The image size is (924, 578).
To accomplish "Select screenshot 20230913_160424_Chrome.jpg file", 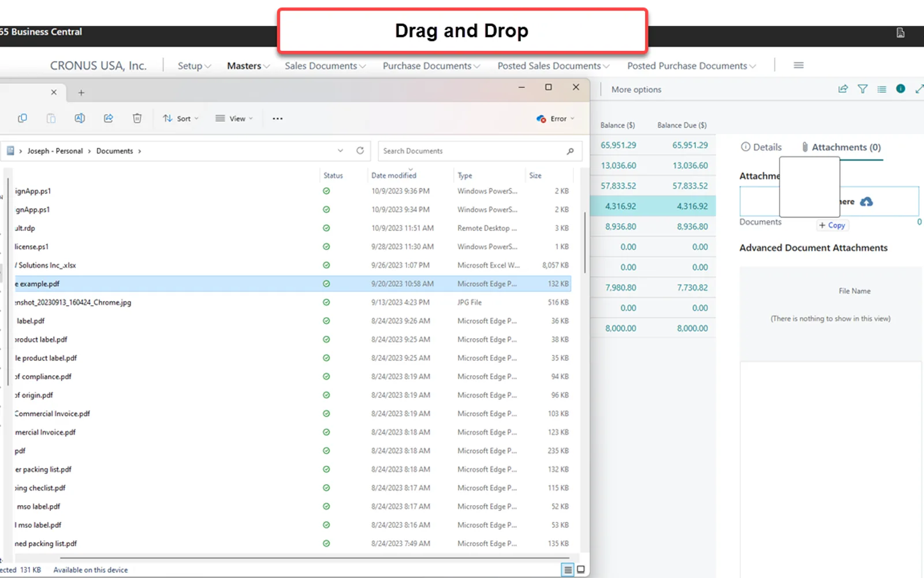I will coord(73,302).
